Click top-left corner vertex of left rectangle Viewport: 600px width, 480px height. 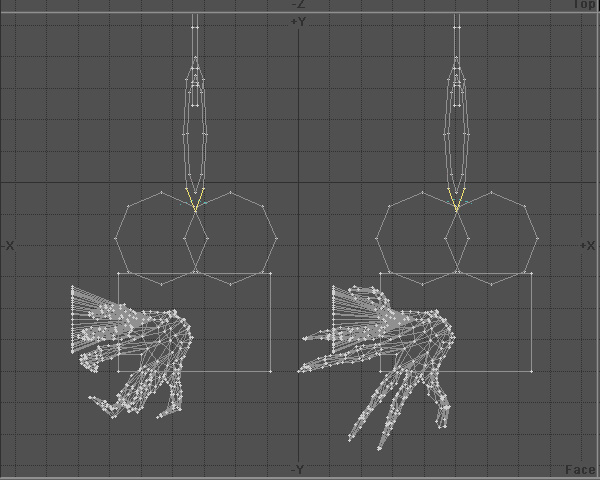(118, 272)
